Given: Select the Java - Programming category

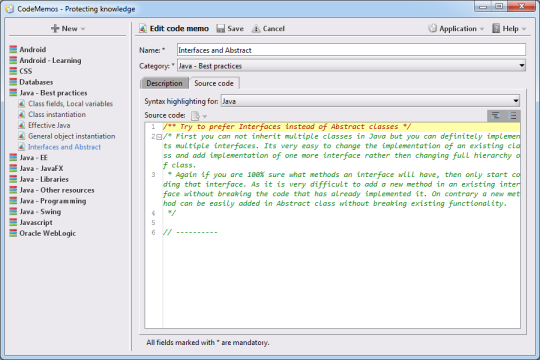Looking at the screenshot, I should tap(53, 201).
